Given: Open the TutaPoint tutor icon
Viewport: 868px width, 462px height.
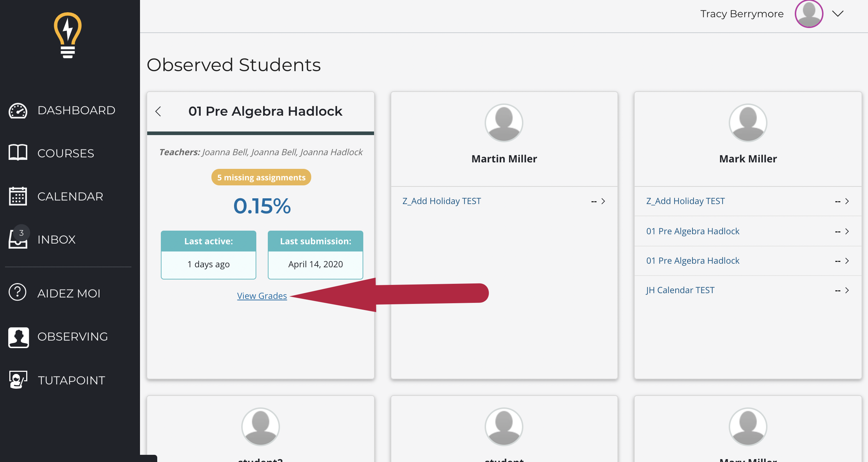Looking at the screenshot, I should tap(18, 380).
